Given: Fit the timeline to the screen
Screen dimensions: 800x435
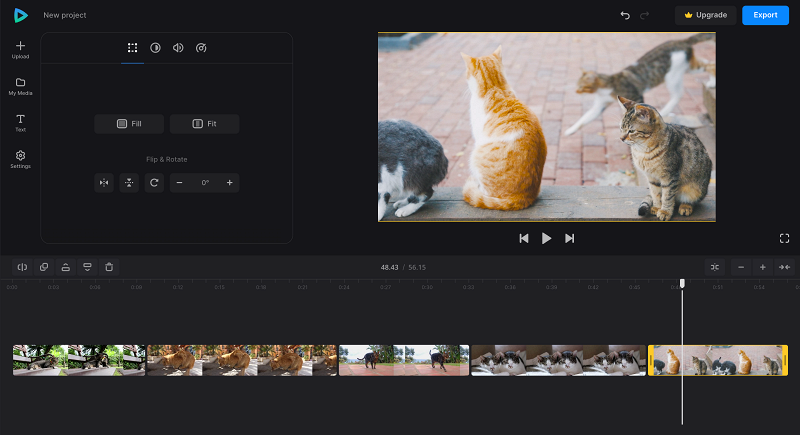Looking at the screenshot, I should click(x=784, y=267).
